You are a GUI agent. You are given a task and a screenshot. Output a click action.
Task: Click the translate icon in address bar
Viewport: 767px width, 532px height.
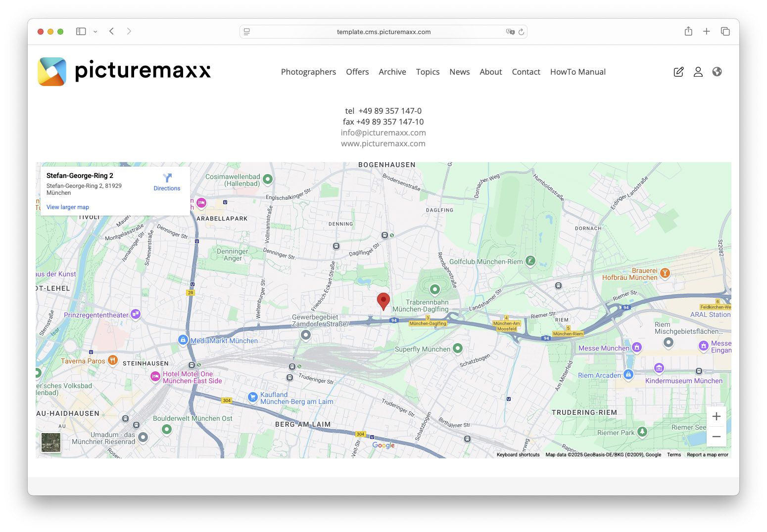[x=510, y=32]
